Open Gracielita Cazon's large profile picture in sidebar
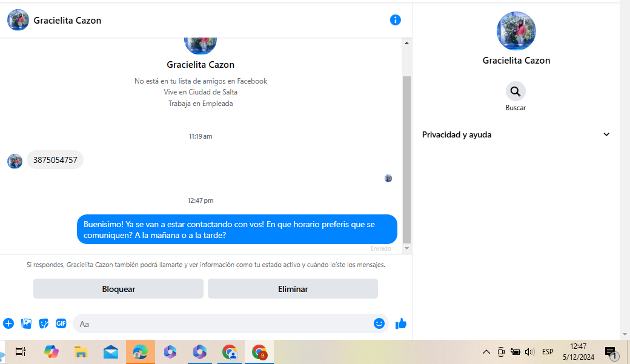The height and width of the screenshot is (364, 630). (x=516, y=31)
